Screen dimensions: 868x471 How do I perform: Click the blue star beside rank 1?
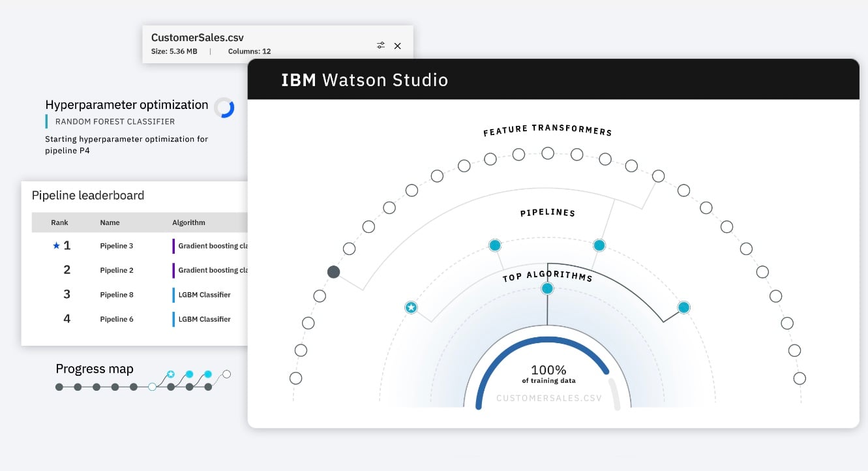[56, 246]
